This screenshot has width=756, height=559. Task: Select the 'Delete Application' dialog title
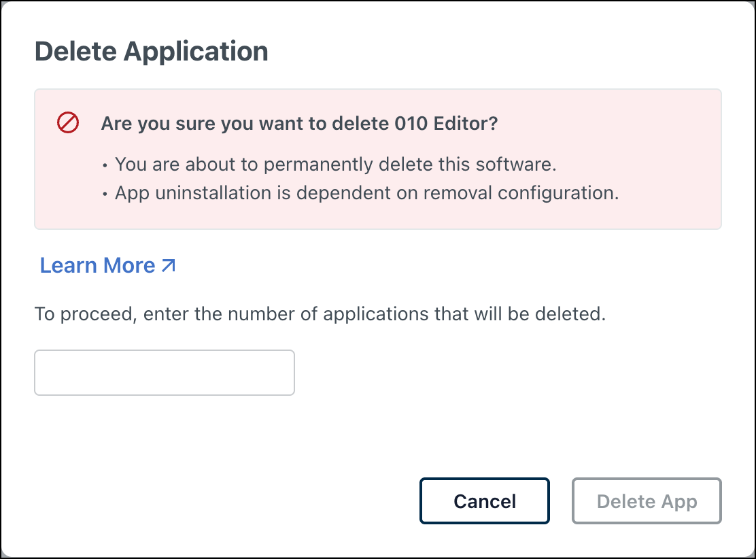[152, 51]
